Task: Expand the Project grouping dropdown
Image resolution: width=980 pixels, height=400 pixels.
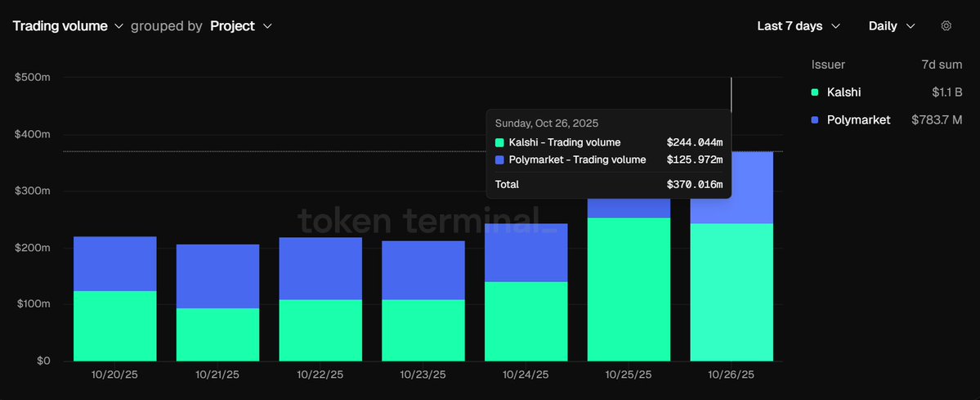Action: pyautogui.click(x=240, y=26)
